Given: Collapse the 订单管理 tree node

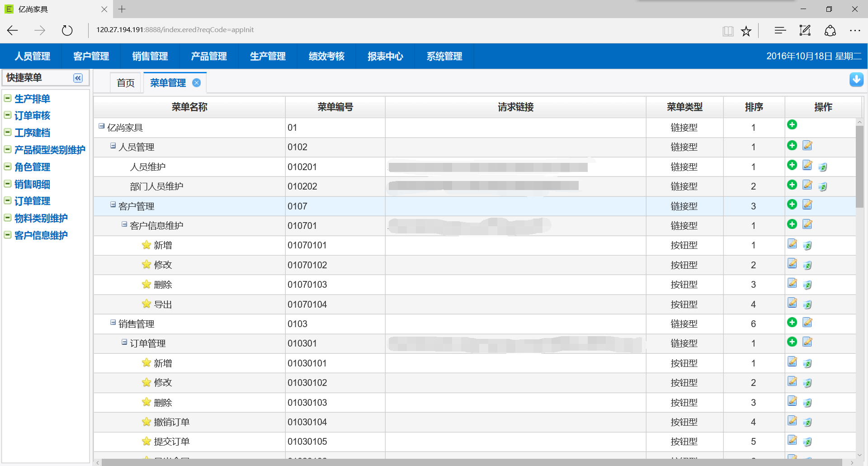Looking at the screenshot, I should click(x=124, y=342).
